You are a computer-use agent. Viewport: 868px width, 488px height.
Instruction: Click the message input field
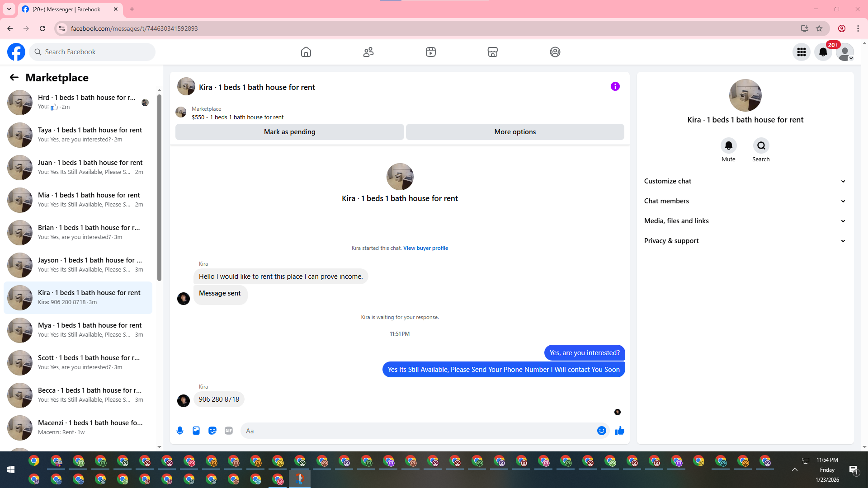(x=418, y=431)
